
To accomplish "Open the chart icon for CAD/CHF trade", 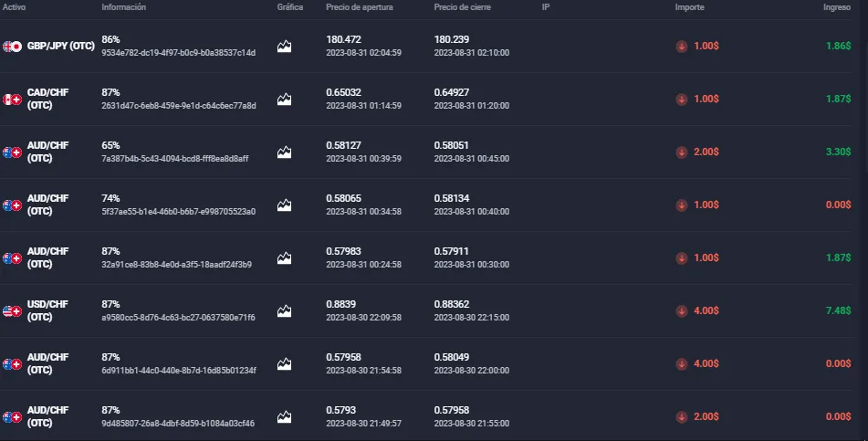I will 284,100.
